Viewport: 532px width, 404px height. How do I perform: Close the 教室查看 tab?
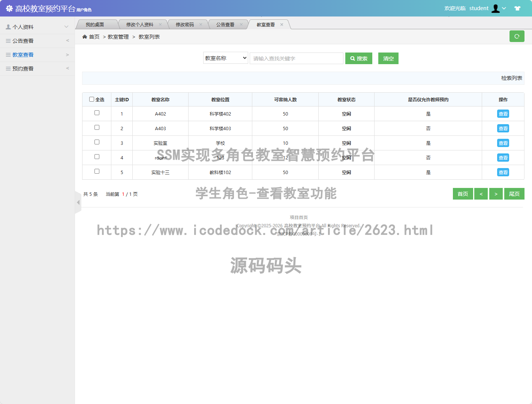282,25
